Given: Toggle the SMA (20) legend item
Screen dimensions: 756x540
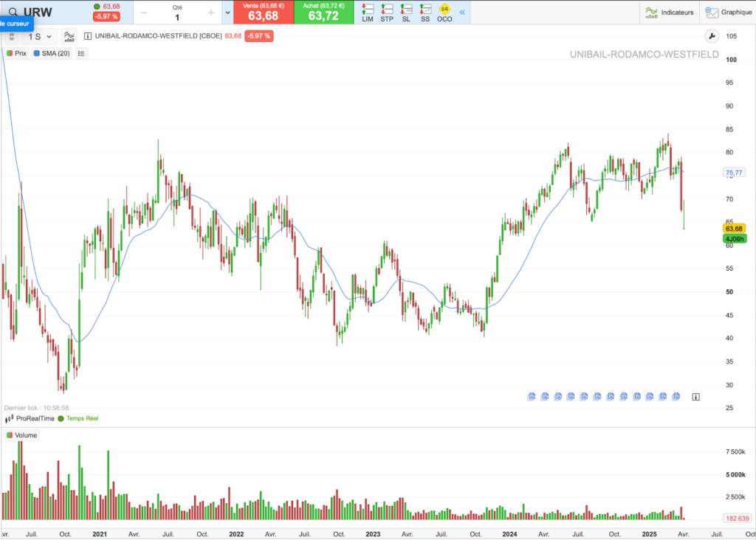Looking at the screenshot, I should coord(52,53).
